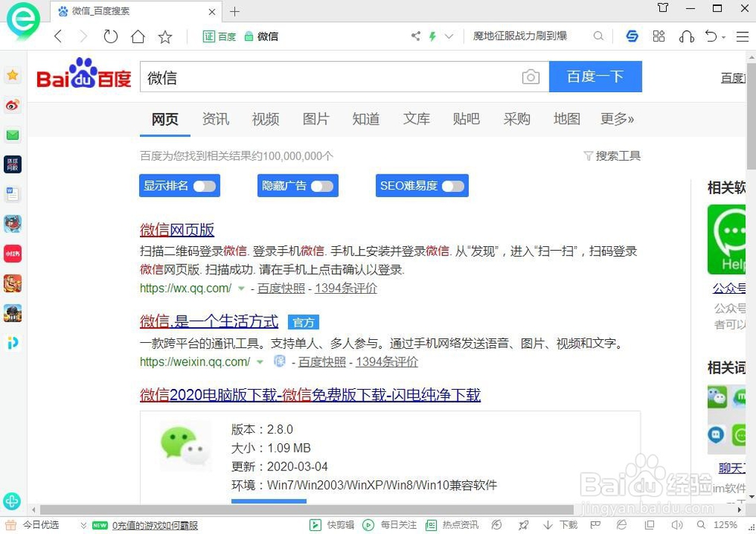Click the 360 browser logo at the top left

pos(23,21)
